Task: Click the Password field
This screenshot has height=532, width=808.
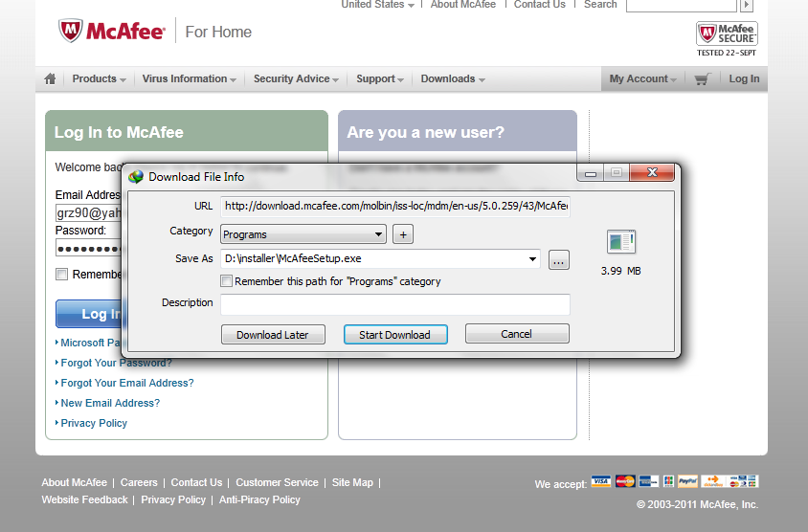Action: coord(88,248)
